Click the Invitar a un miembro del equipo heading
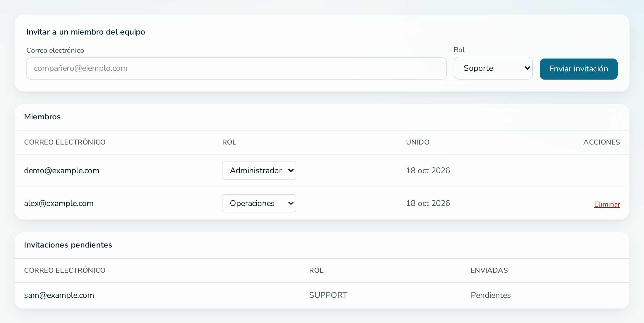The height and width of the screenshot is (323, 644). tap(85, 32)
